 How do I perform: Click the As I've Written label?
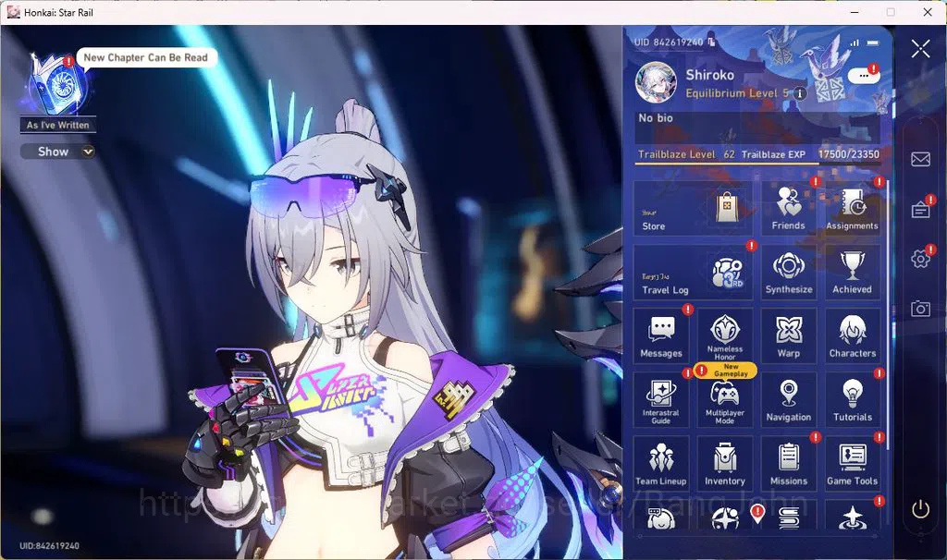[x=58, y=125]
